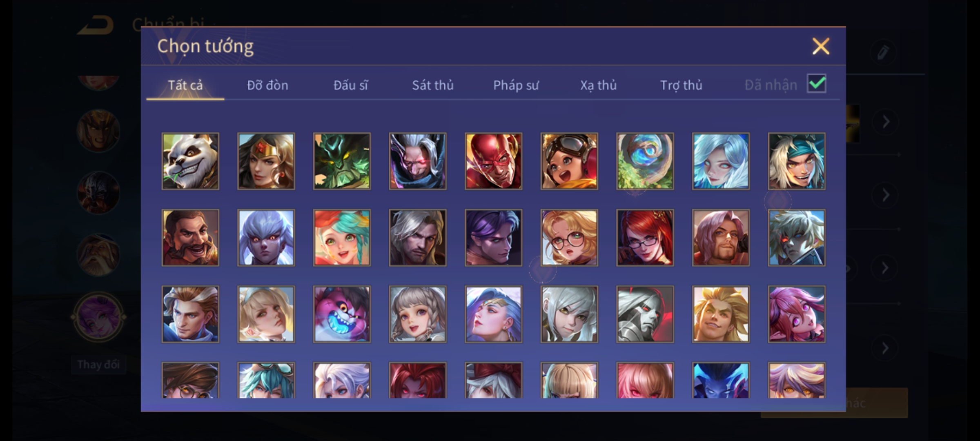Switch to the Xạ thủ tab
980x441 pixels.
(598, 85)
